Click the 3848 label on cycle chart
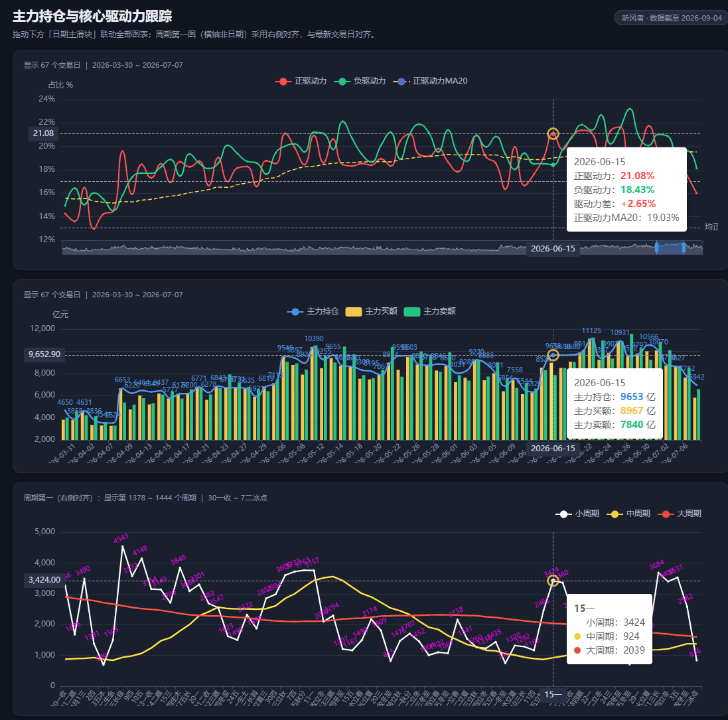 pyautogui.click(x=179, y=560)
